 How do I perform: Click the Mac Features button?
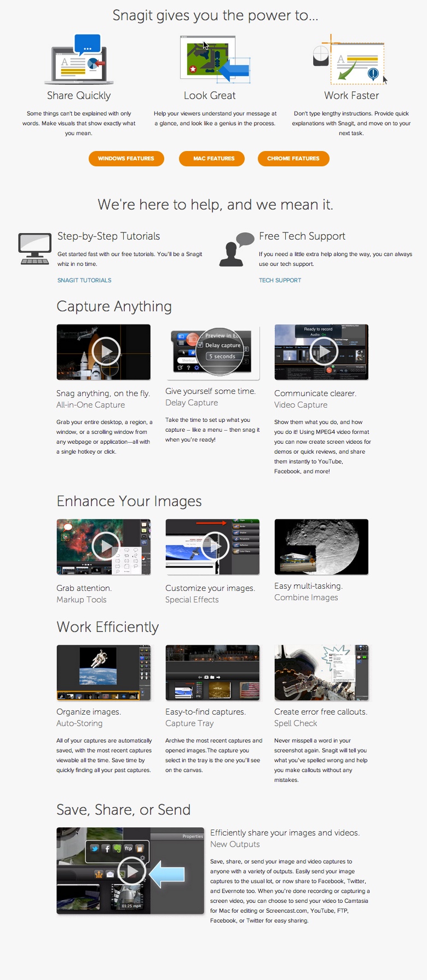click(212, 159)
